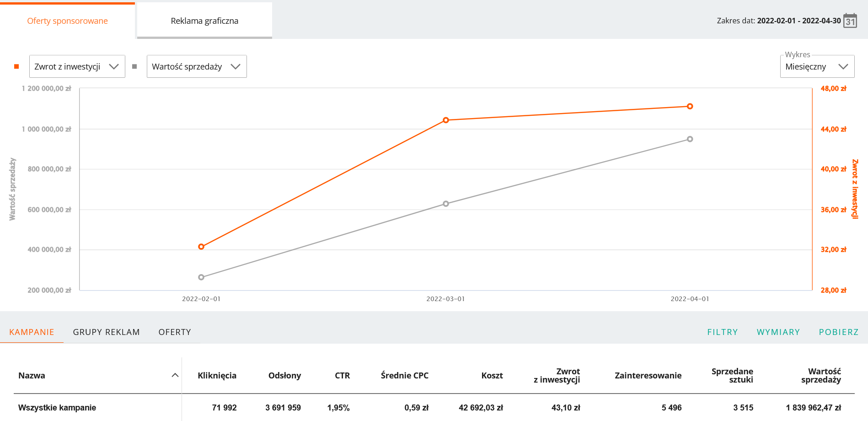Image resolution: width=868 pixels, height=421 pixels.
Task: Click orange data point for 2022-04-01
Action: point(690,107)
